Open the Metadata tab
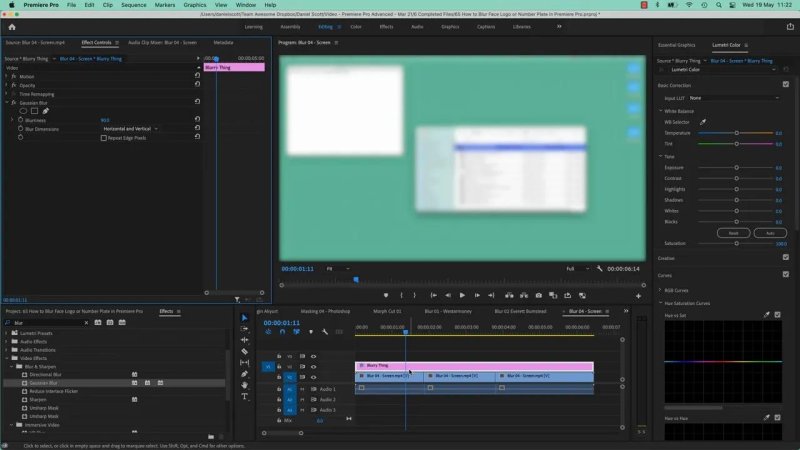Screen dimensions: 800x450 tap(223, 42)
